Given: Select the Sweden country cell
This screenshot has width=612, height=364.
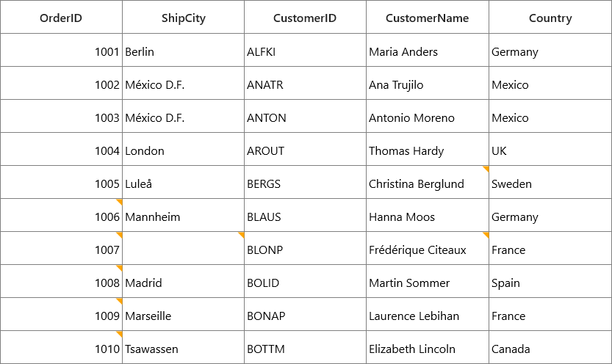Looking at the screenshot, I should click(550, 183).
